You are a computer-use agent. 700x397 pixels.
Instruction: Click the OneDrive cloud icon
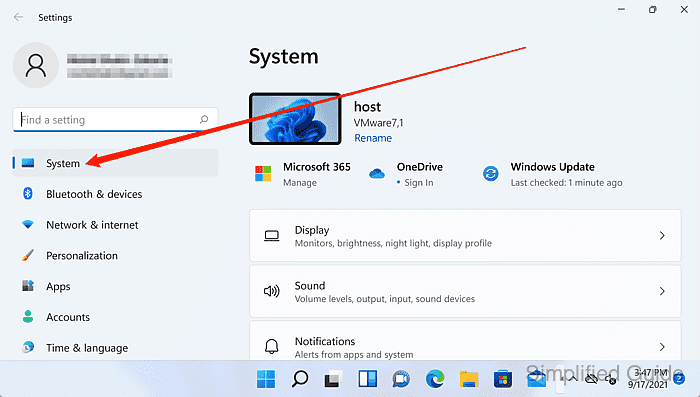pyautogui.click(x=377, y=173)
